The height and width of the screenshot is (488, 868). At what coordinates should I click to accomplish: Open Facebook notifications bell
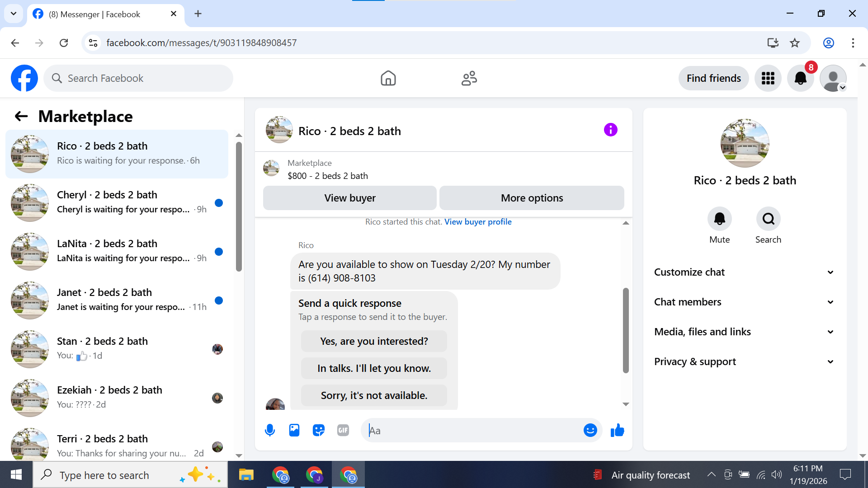(x=800, y=78)
